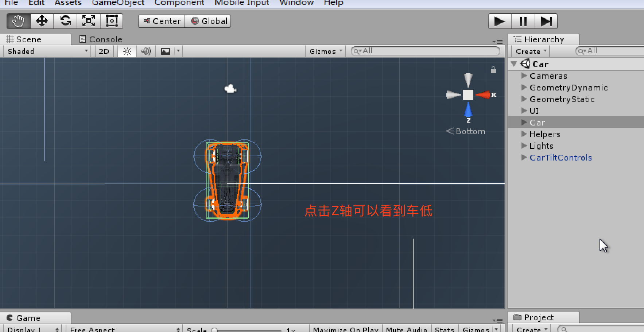Image resolution: width=644 pixels, height=332 pixels.
Task: Click the Center pivot button
Action: (161, 21)
